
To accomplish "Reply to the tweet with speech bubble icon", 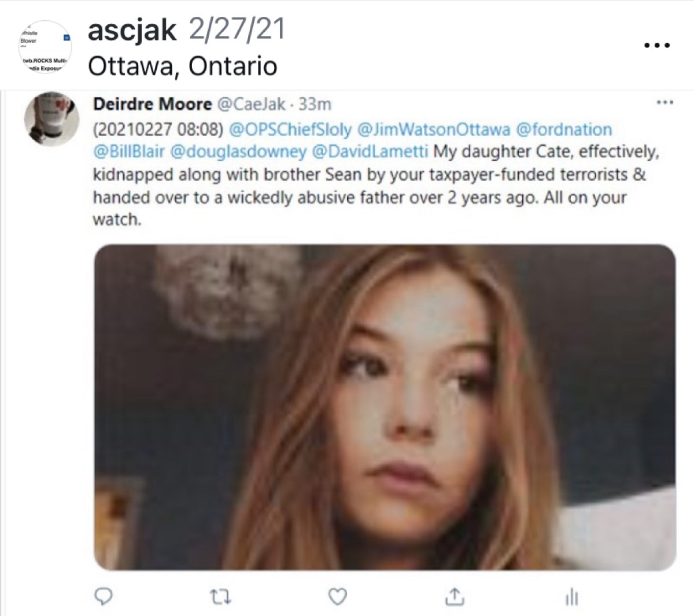I will pos(103,596).
